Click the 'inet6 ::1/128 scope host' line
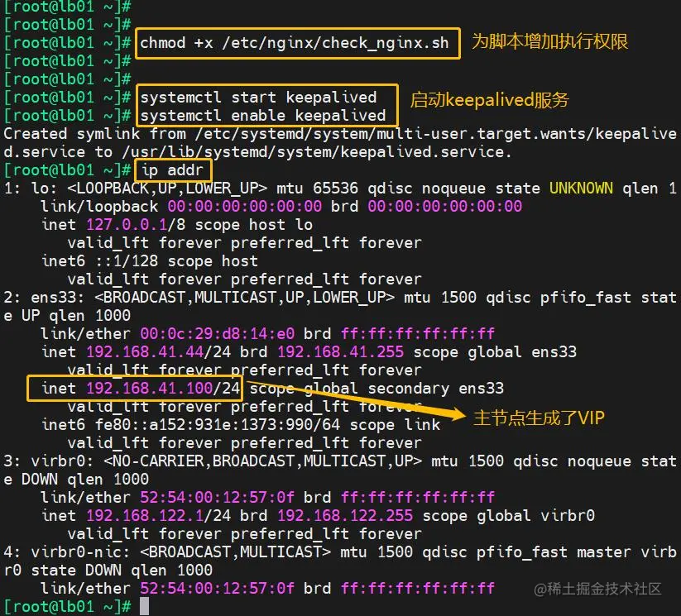 tap(150, 261)
